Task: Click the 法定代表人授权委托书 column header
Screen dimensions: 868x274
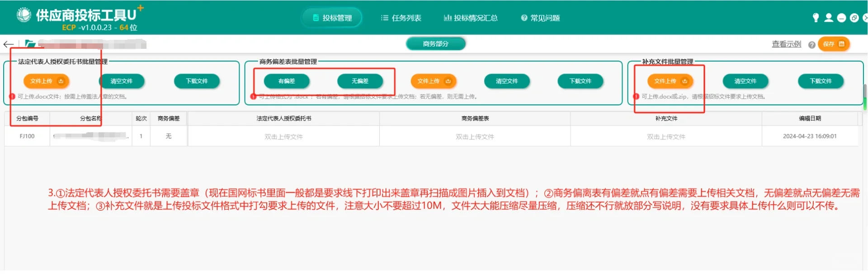Action: click(284, 118)
